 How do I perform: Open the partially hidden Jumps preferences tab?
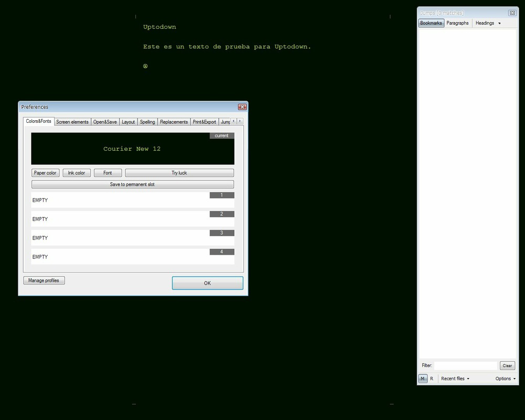[225, 122]
